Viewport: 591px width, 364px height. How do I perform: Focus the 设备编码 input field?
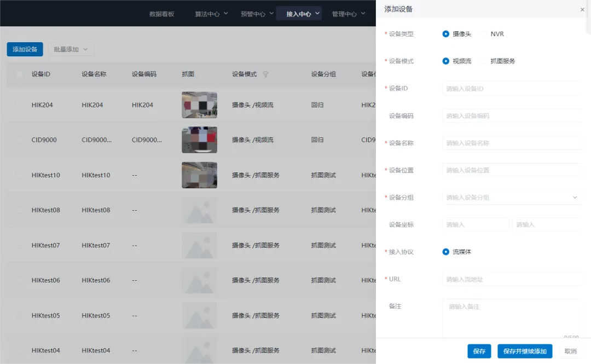512,116
